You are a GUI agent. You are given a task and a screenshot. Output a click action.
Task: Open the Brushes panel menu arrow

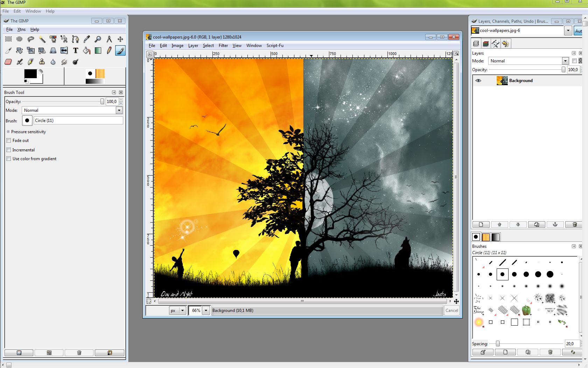574,246
